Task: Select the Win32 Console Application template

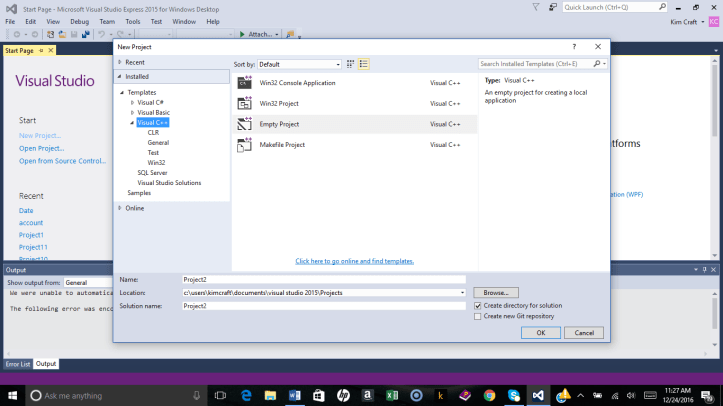Action: (297, 83)
